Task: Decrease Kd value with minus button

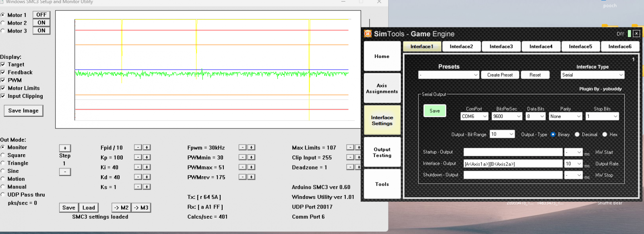Action: pyautogui.click(x=138, y=177)
